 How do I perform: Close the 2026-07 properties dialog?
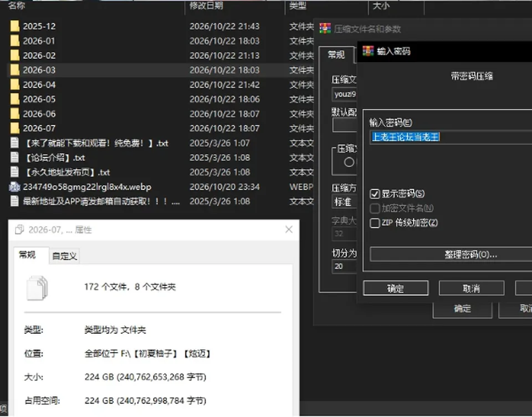click(289, 230)
